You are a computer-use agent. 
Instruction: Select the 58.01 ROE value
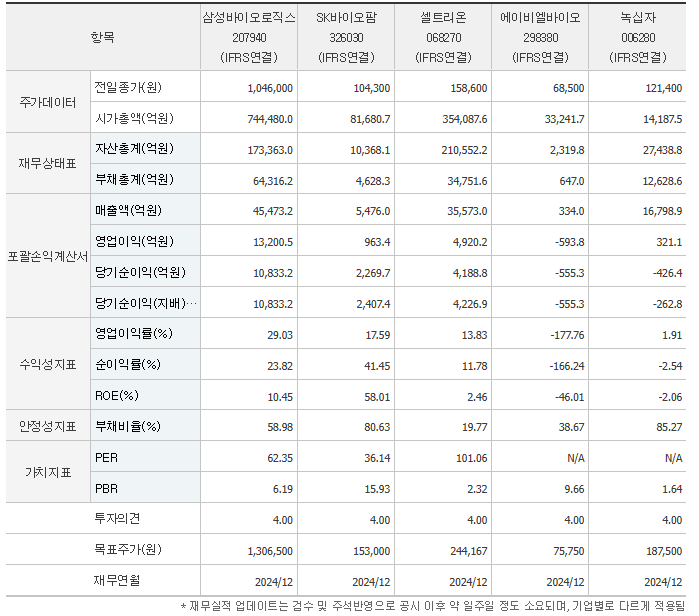click(377, 397)
